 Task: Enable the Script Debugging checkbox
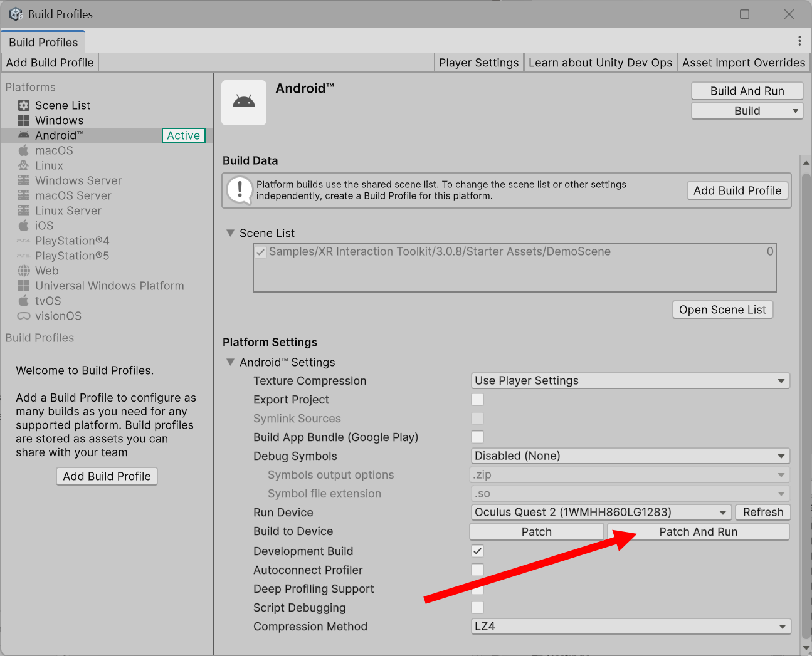coord(478,608)
